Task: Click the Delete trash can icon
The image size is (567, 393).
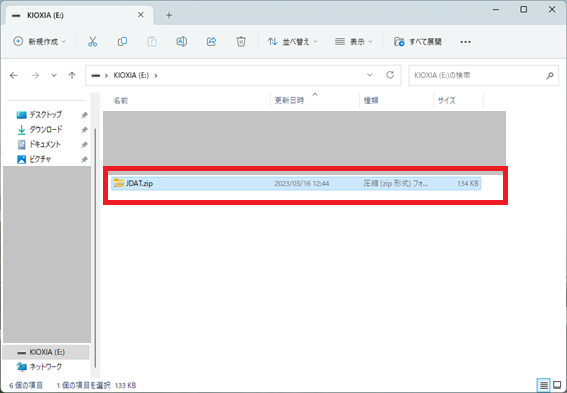Action: (241, 42)
